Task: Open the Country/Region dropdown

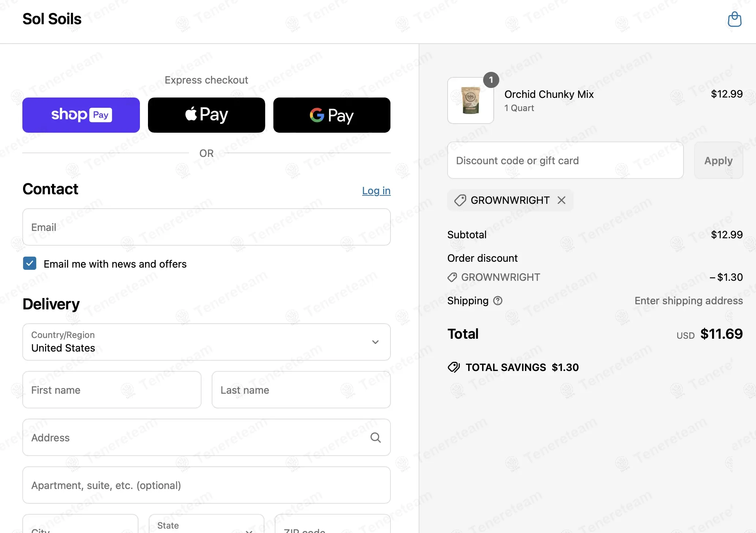Action: click(207, 342)
